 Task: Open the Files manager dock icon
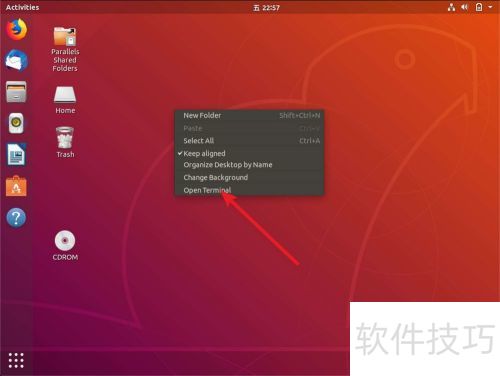16,92
